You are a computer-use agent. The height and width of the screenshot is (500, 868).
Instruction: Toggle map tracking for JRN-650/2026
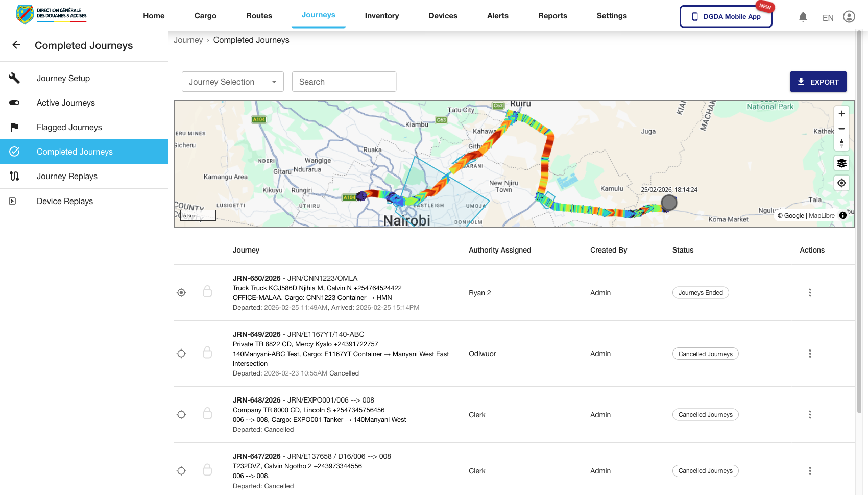click(181, 293)
